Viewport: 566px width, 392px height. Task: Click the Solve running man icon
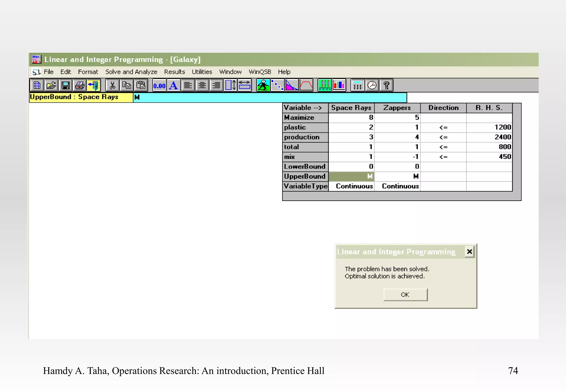tap(263, 85)
